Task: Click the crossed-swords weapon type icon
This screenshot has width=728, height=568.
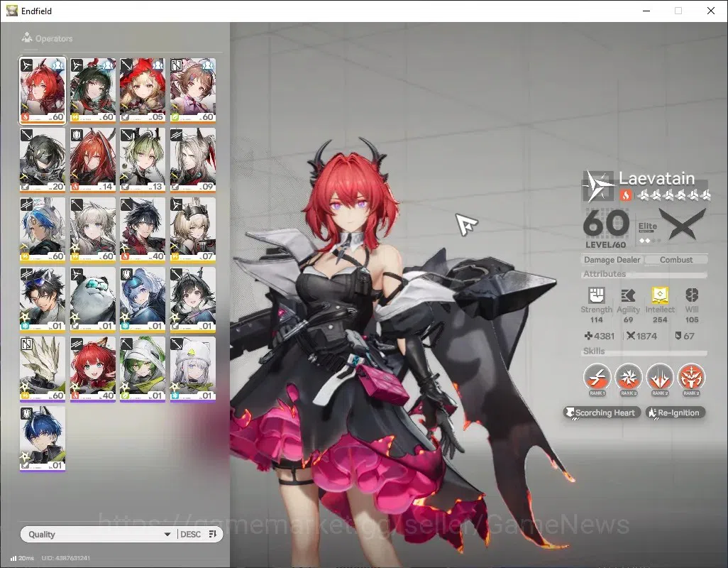Action: (683, 224)
